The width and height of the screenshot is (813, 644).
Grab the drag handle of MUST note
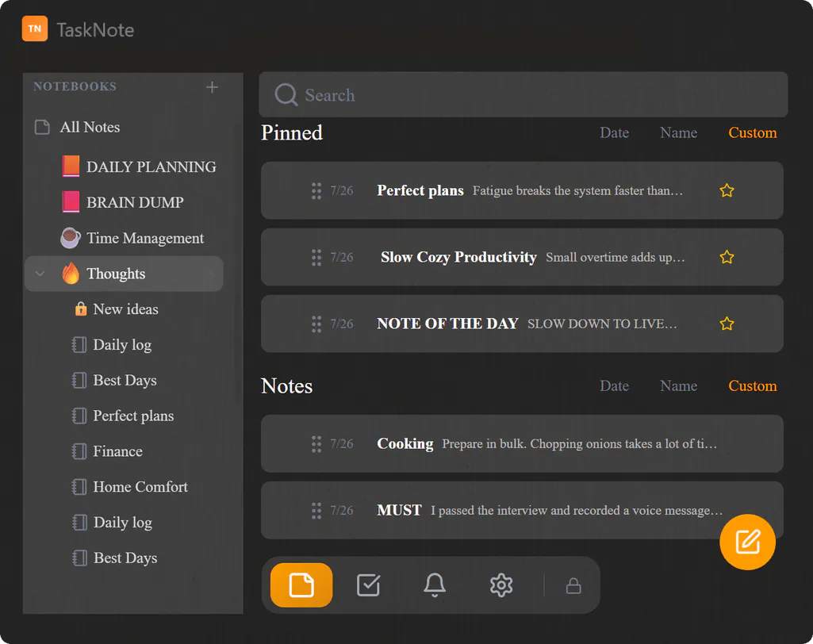point(316,511)
